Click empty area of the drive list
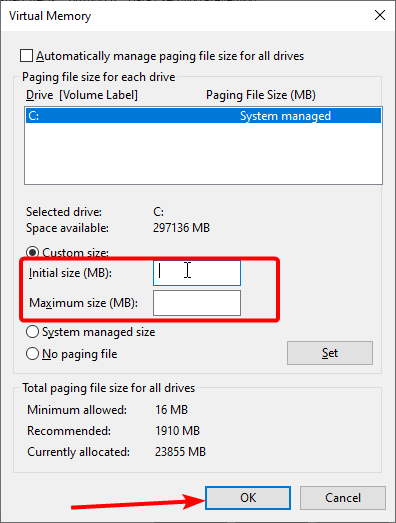The image size is (396, 523). (x=204, y=153)
